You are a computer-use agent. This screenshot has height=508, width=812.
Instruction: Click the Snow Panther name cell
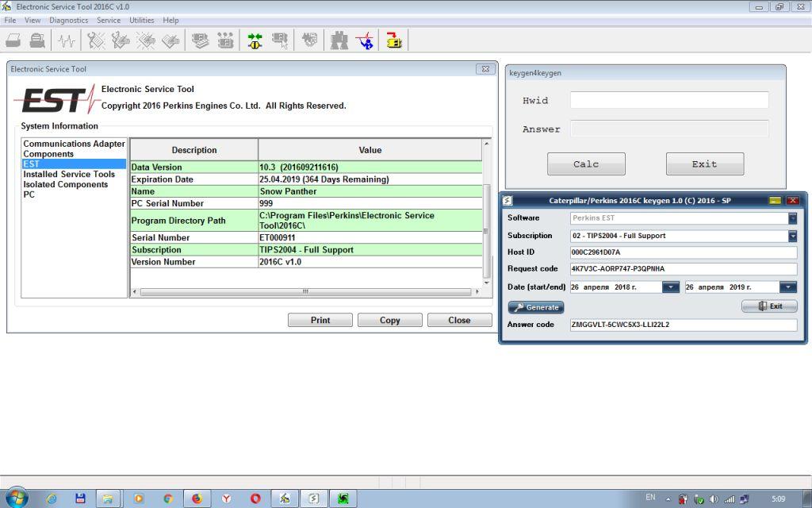click(x=370, y=191)
